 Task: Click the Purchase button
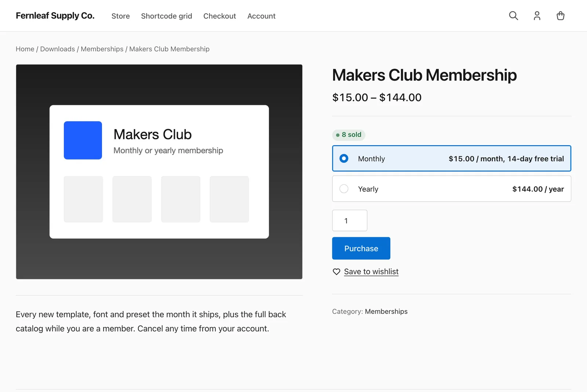(x=361, y=248)
